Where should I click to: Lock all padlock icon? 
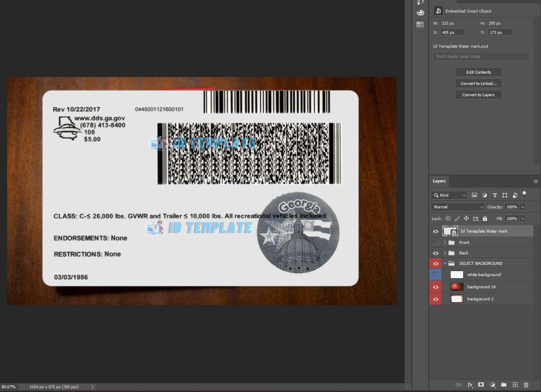click(x=485, y=218)
